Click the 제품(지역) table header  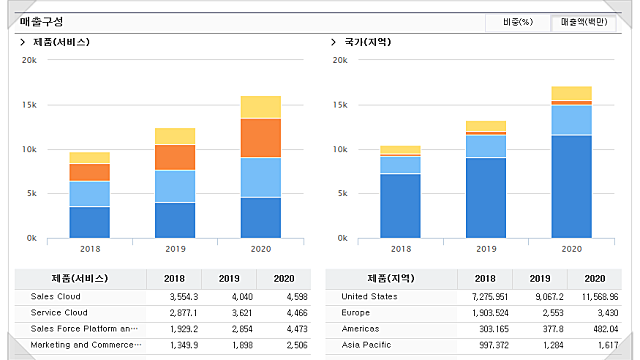click(x=391, y=279)
